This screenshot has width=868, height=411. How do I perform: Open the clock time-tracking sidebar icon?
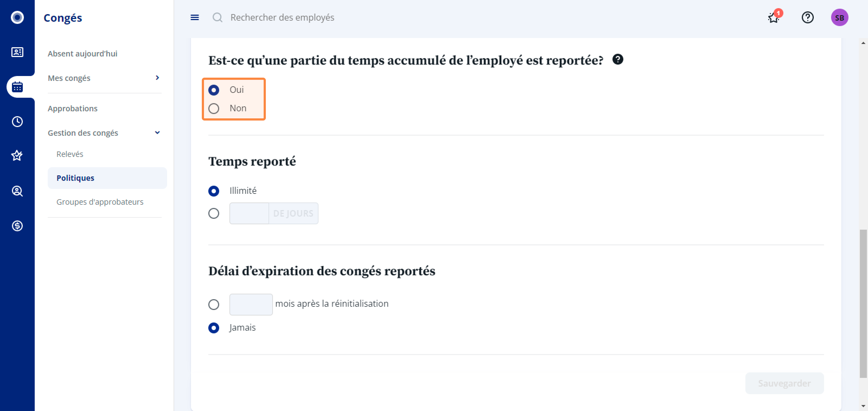tap(17, 121)
